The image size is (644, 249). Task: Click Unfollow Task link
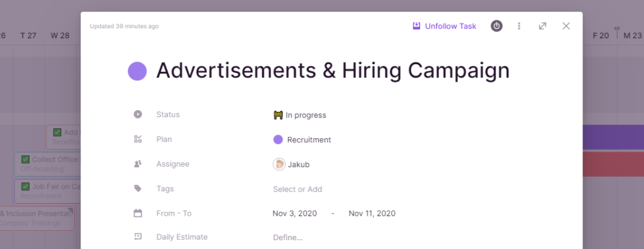point(445,26)
